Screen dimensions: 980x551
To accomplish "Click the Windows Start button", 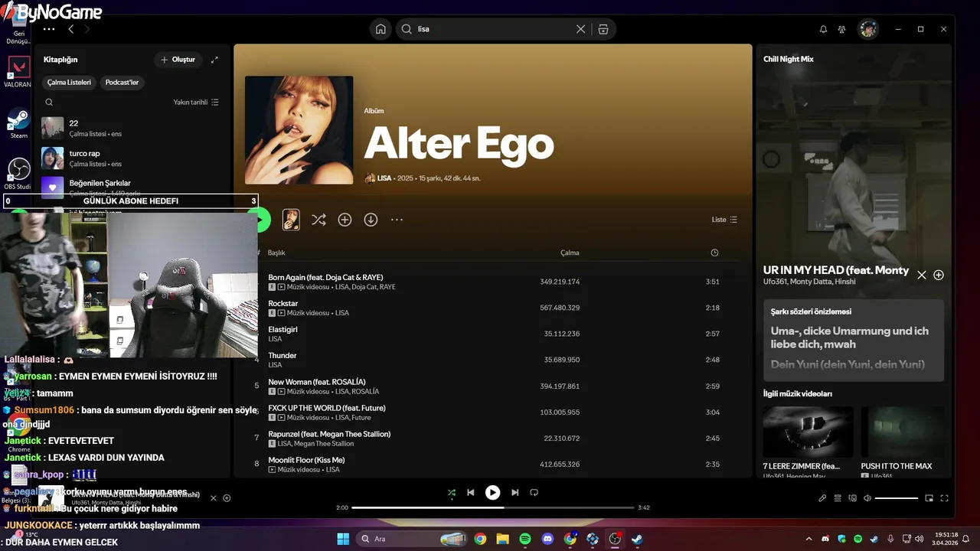I will [x=343, y=539].
